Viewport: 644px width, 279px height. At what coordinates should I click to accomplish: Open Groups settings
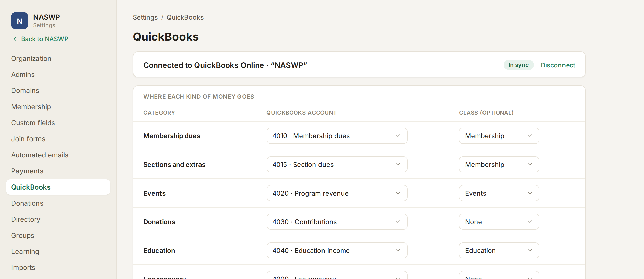pos(58,235)
